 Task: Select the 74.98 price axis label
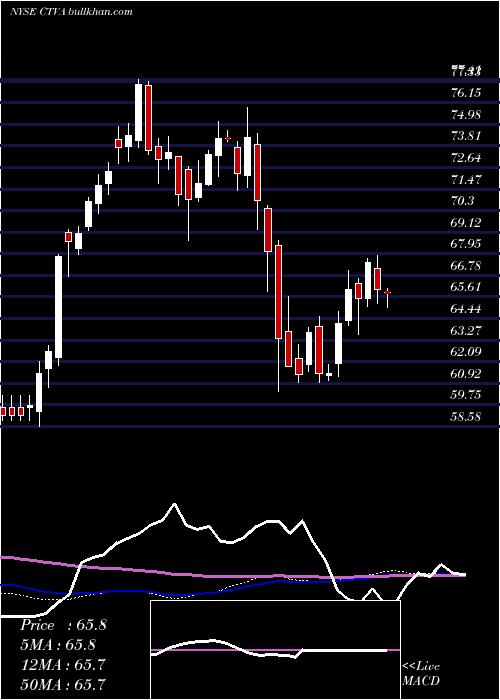[466, 114]
